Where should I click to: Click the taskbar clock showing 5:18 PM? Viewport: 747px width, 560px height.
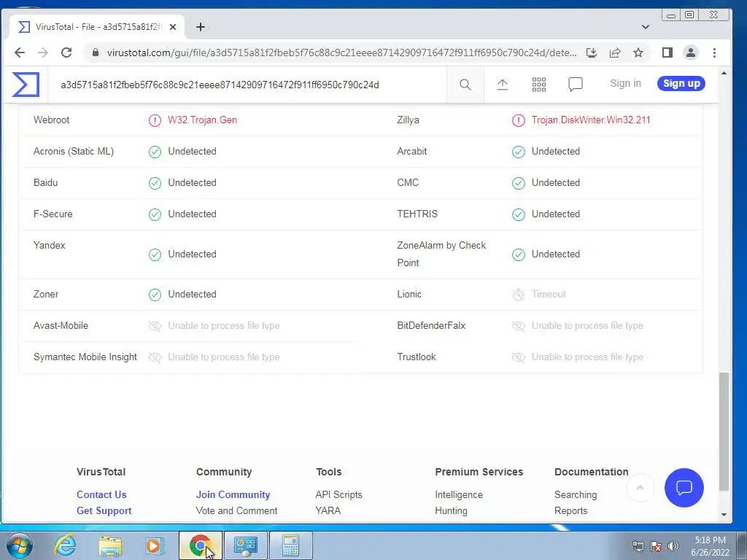[x=710, y=546]
